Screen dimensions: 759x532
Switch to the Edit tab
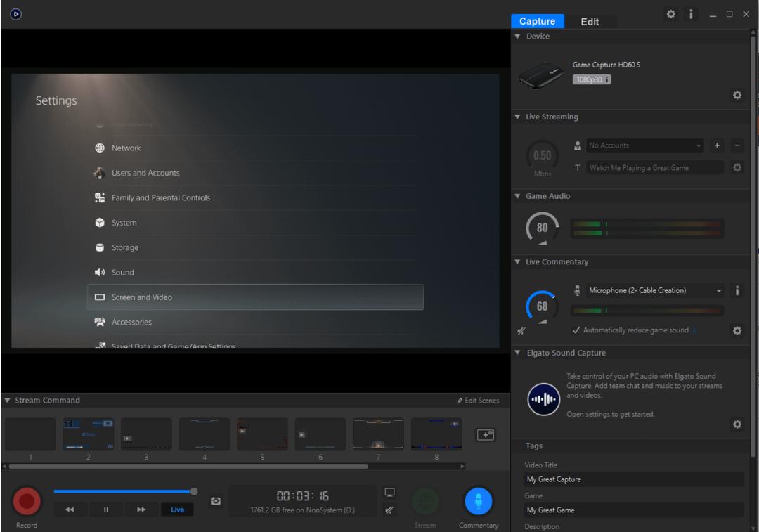(590, 21)
